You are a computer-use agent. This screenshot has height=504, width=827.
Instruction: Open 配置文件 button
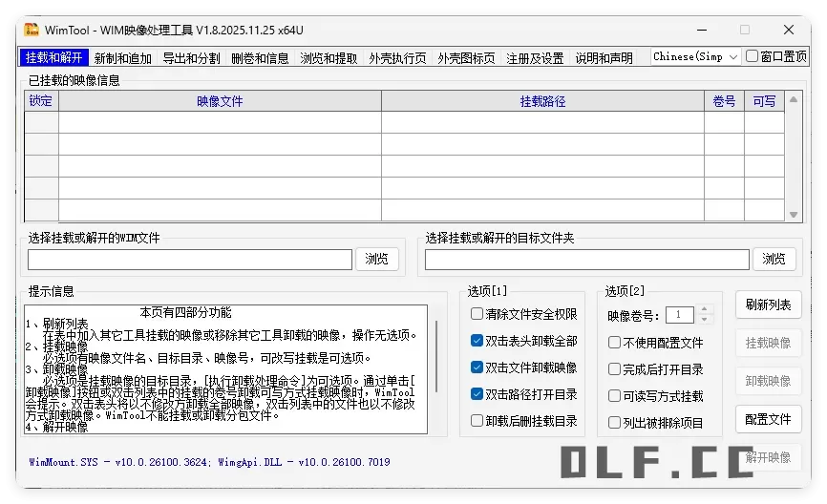tap(769, 420)
